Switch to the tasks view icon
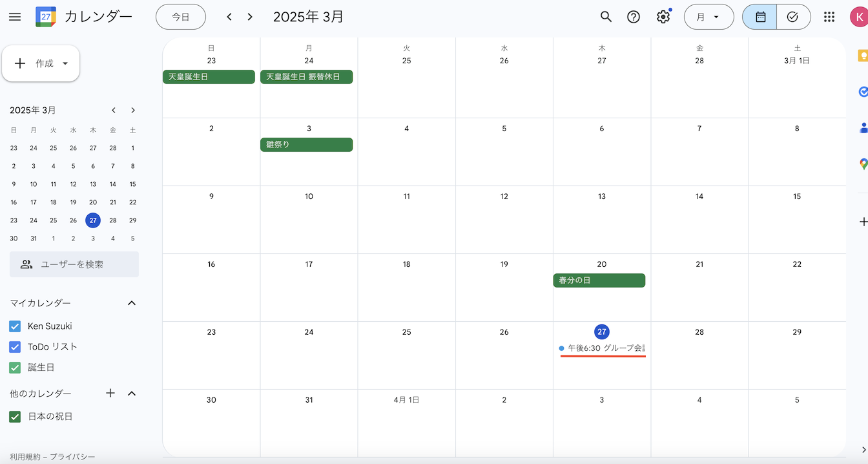 tap(793, 17)
